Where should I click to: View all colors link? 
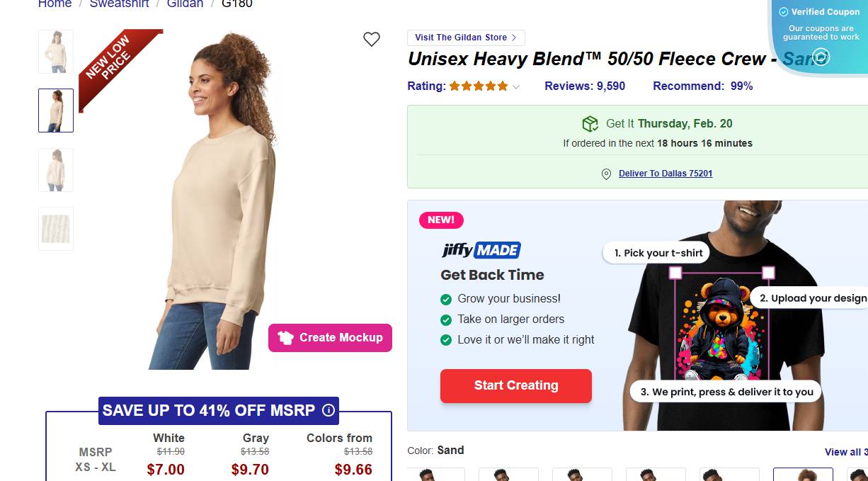tap(845, 452)
